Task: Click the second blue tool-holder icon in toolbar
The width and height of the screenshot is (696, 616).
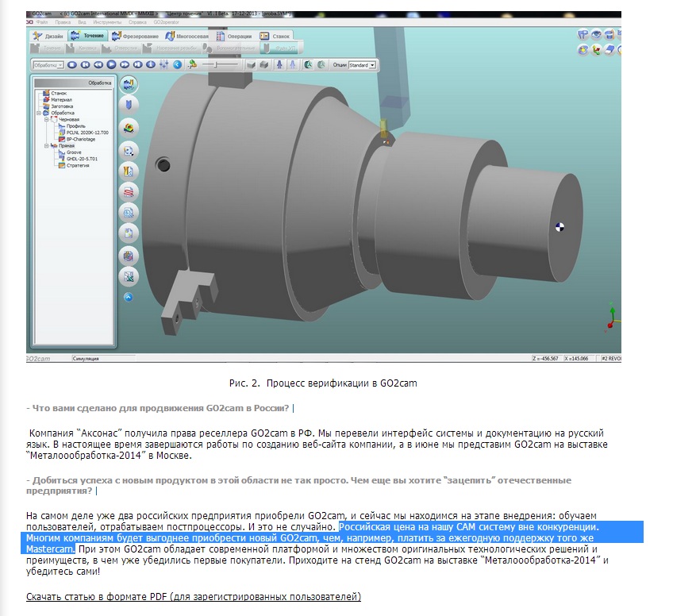Action: 293,65
